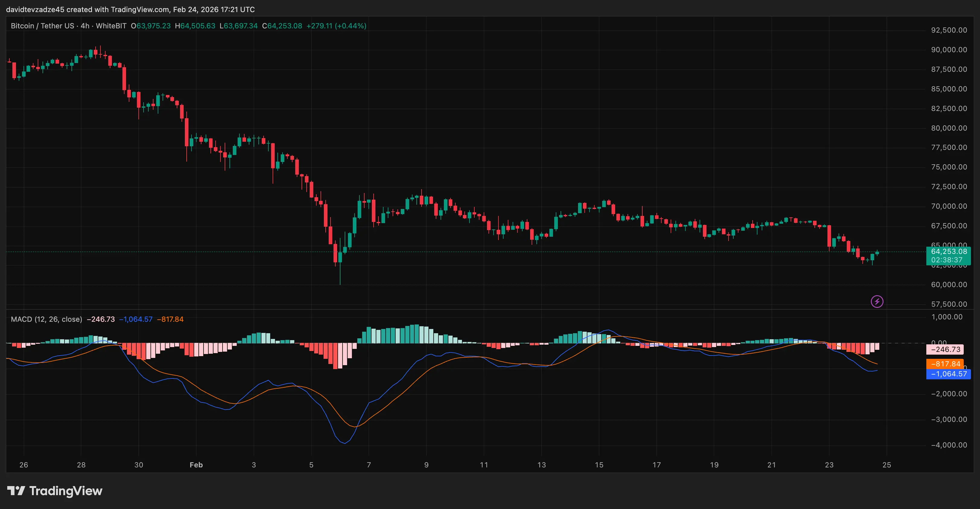The image size is (980, 509).
Task: Click the 60,000.00 price axis label
Action: pyautogui.click(x=949, y=285)
